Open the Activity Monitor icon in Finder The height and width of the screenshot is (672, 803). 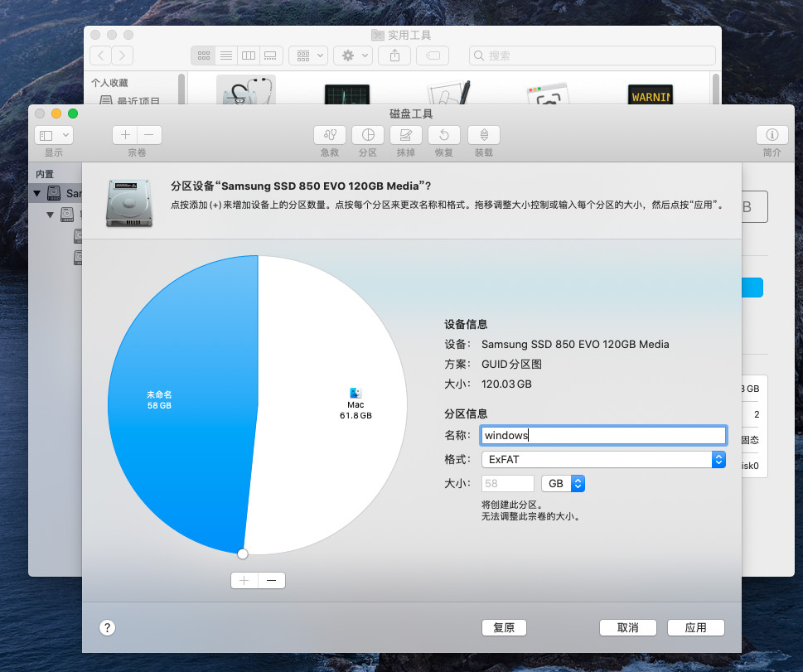point(347,94)
